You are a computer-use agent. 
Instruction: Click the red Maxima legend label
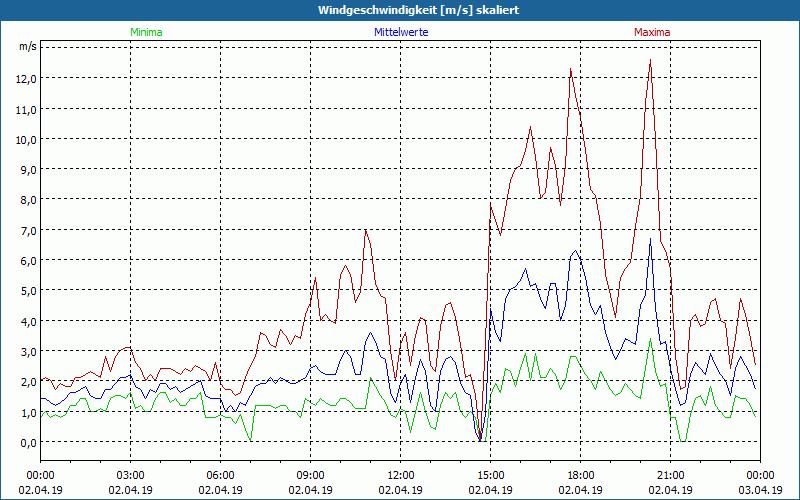coord(652,32)
